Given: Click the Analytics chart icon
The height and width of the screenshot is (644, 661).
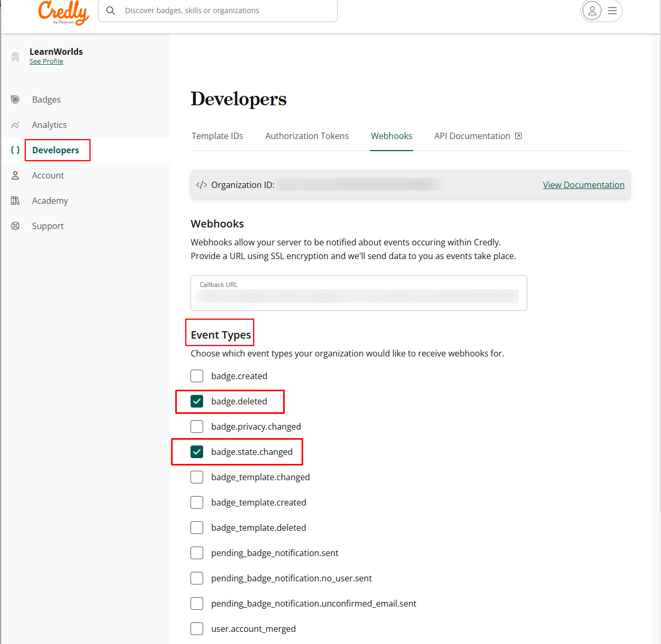Looking at the screenshot, I should coord(15,125).
